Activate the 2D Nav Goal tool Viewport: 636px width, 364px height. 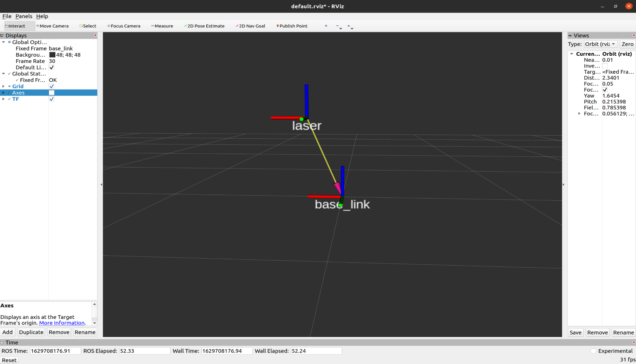(x=250, y=26)
